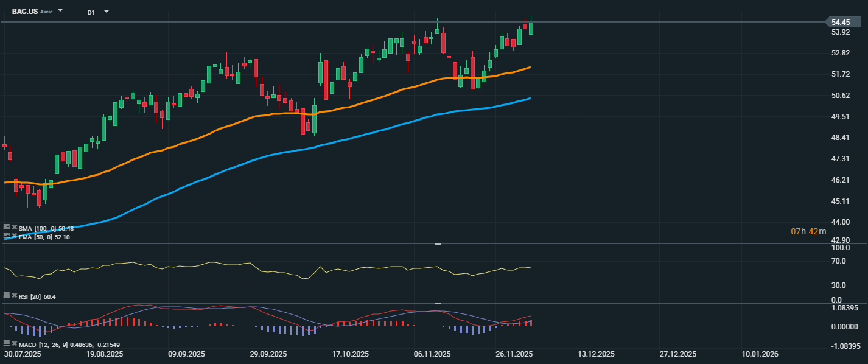
Task: Click the current price tag 54.45
Action: click(x=841, y=22)
